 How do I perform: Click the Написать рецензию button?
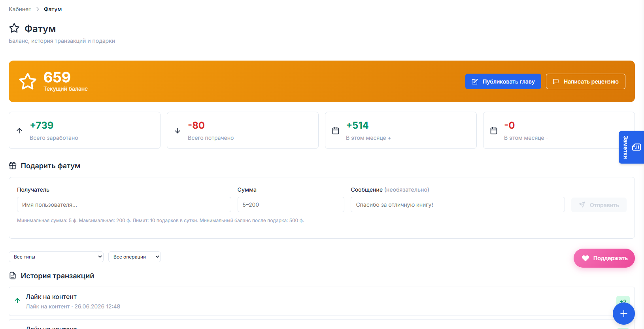tap(585, 82)
